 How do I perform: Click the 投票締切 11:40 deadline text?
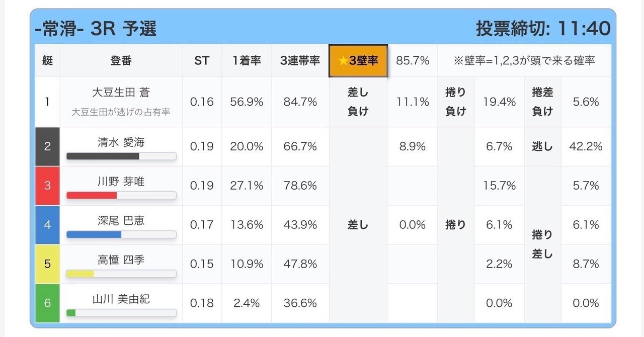543,29
